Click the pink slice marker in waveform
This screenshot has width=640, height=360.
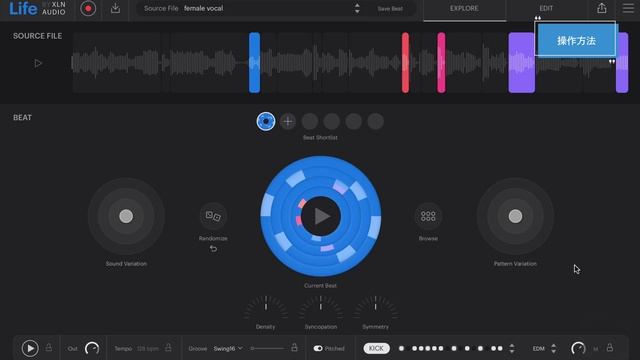(x=441, y=63)
